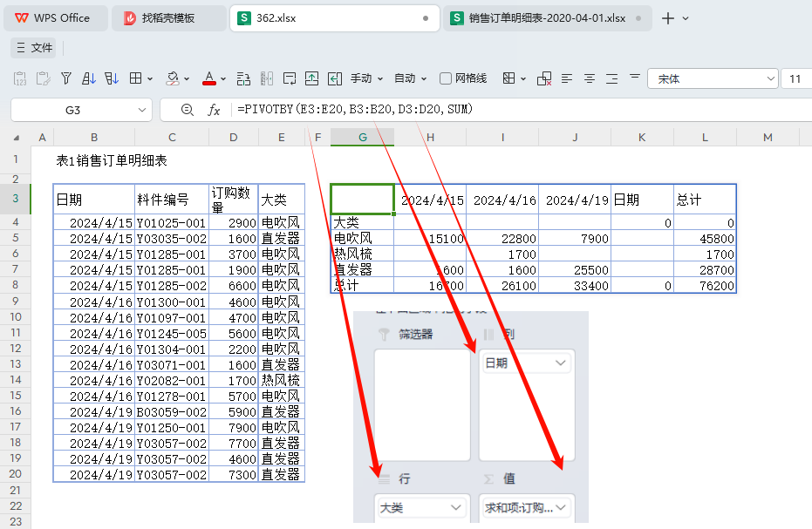Select row 3 header
Image resolution: width=812 pixels, height=529 pixels.
pyautogui.click(x=16, y=199)
